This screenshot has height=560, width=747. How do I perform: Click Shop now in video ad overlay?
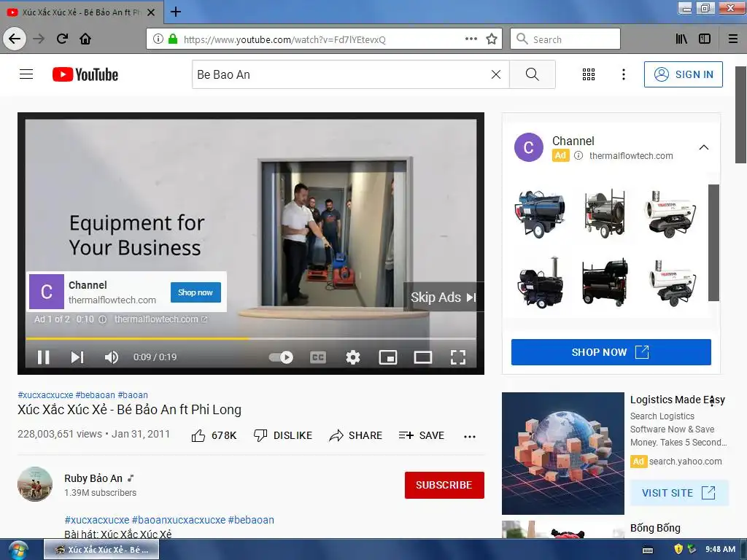[x=196, y=292]
